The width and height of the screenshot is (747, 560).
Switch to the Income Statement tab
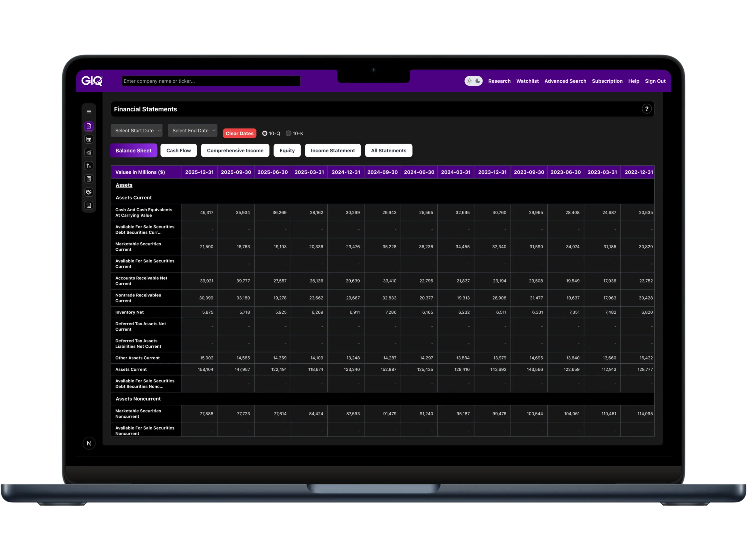332,151
